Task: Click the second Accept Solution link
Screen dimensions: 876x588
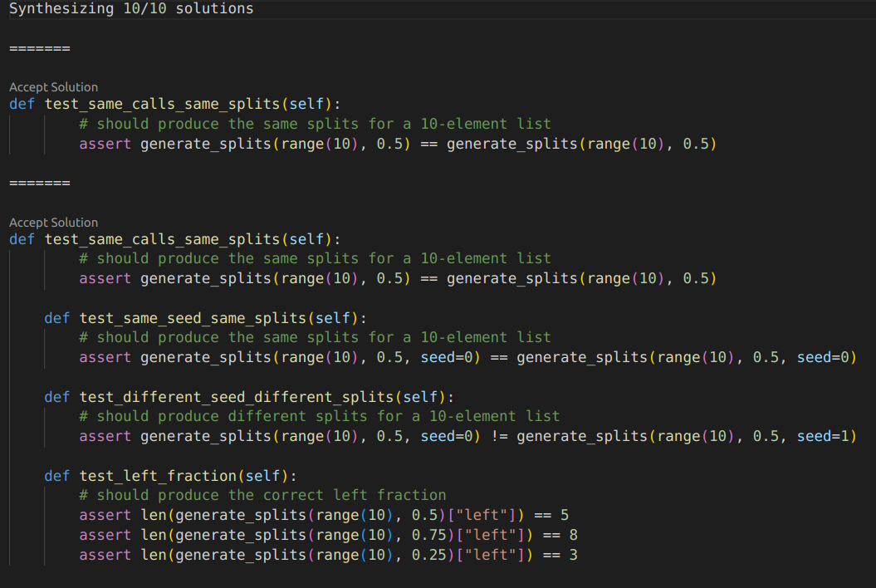Action: 54,223
